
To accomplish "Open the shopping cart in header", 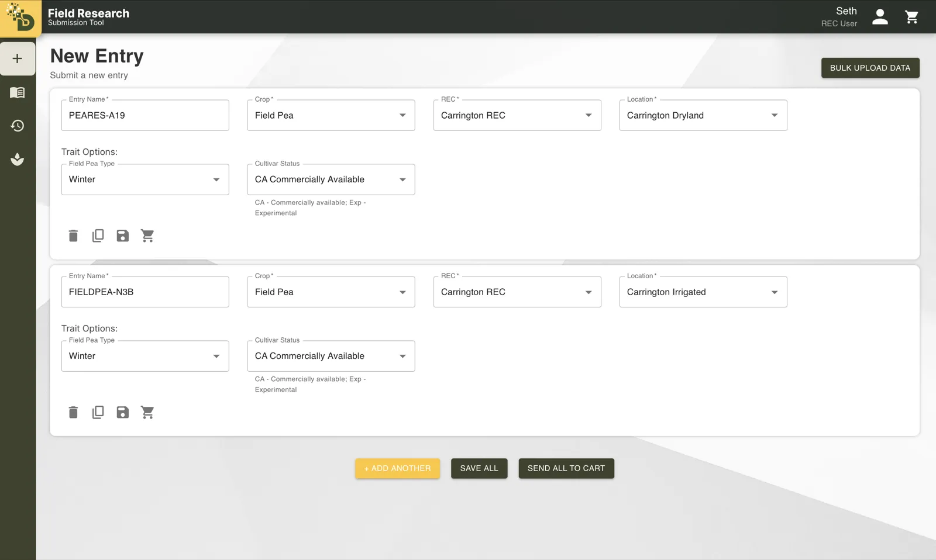I will 911,17.
